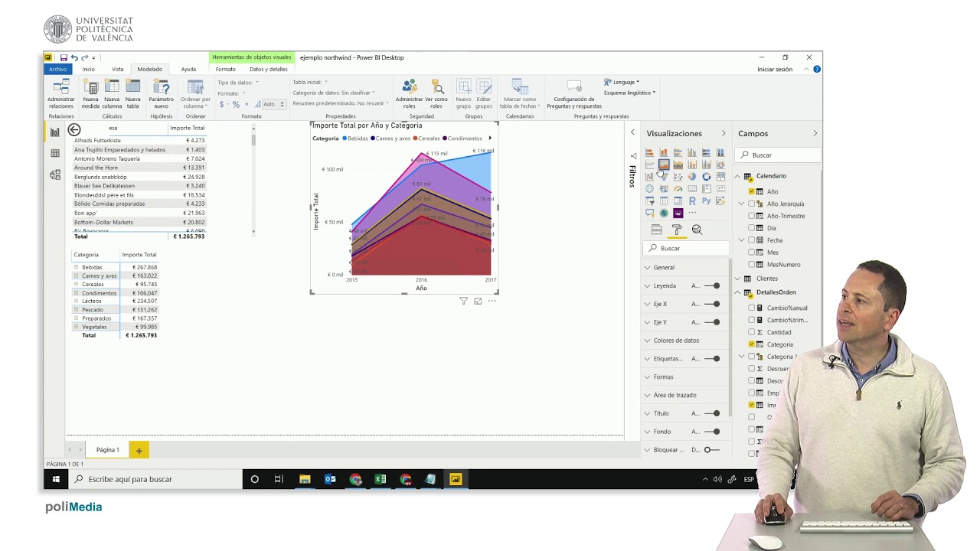The height and width of the screenshot is (551, 980).
Task: Toggle the Eje Y switch
Action: pyautogui.click(x=713, y=322)
